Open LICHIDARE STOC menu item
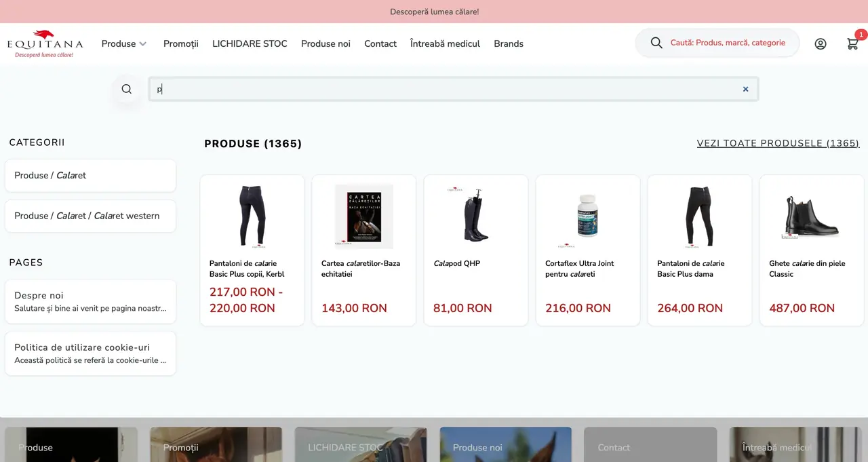 pyautogui.click(x=250, y=43)
